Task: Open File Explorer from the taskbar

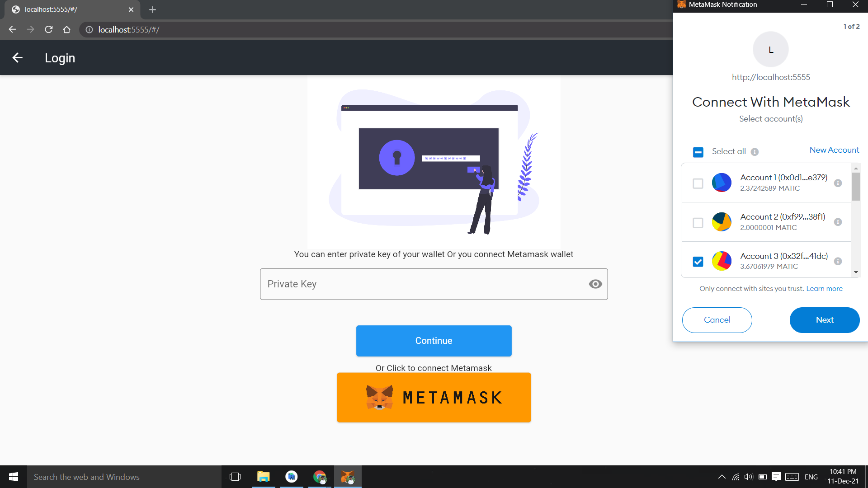Action: tap(263, 477)
